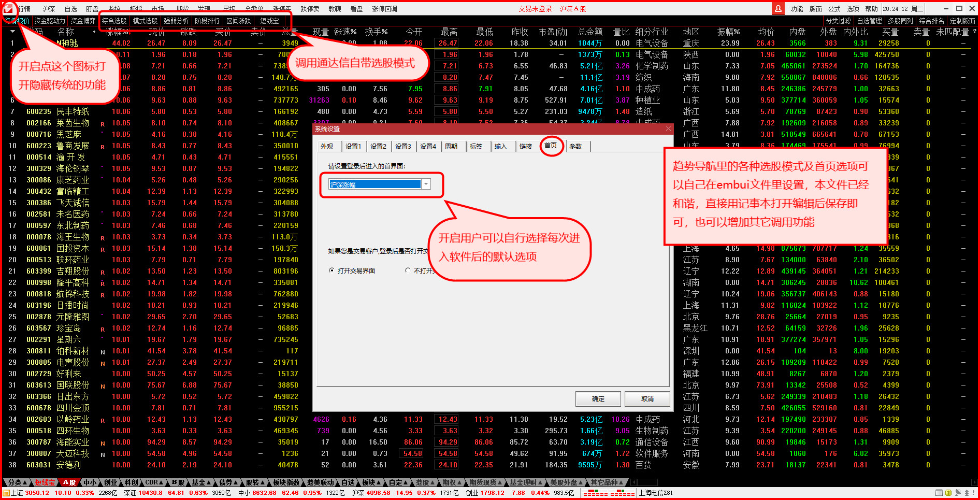Sort by 内外比 column header
980x500 pixels.
click(x=855, y=32)
